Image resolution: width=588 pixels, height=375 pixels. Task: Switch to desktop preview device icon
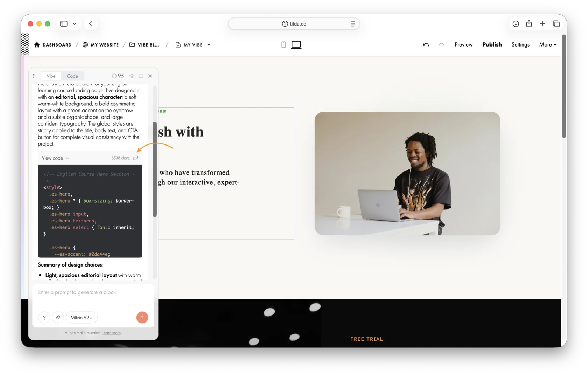click(296, 44)
